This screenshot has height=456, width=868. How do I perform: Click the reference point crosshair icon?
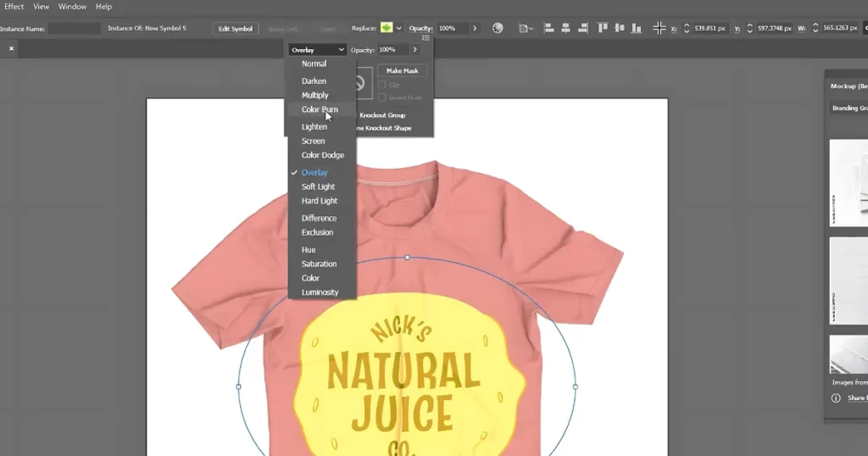(x=659, y=28)
